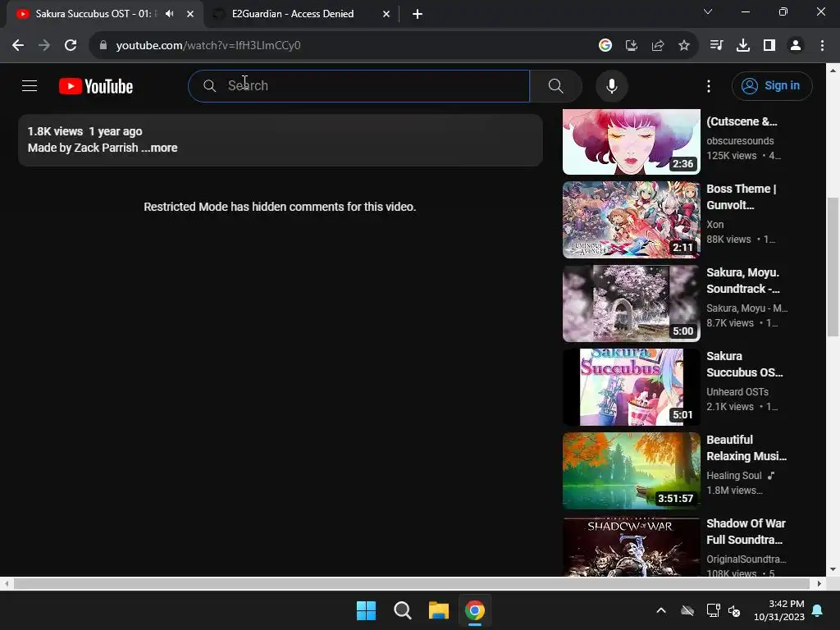The height and width of the screenshot is (630, 840).
Task: Open 'Sakura, Moyu. Soundtrack' title link
Action: pos(743,281)
